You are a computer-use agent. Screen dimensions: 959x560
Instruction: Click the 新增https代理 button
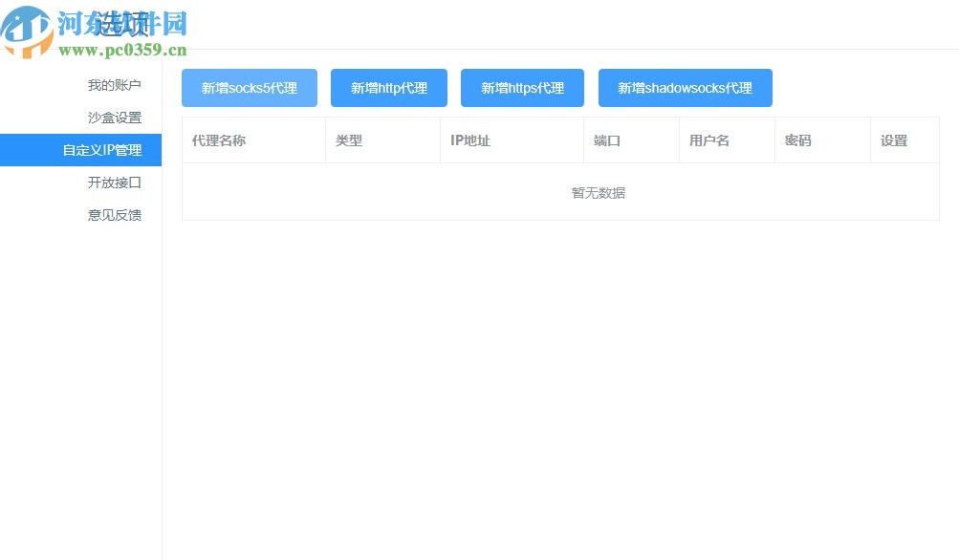[x=521, y=87]
